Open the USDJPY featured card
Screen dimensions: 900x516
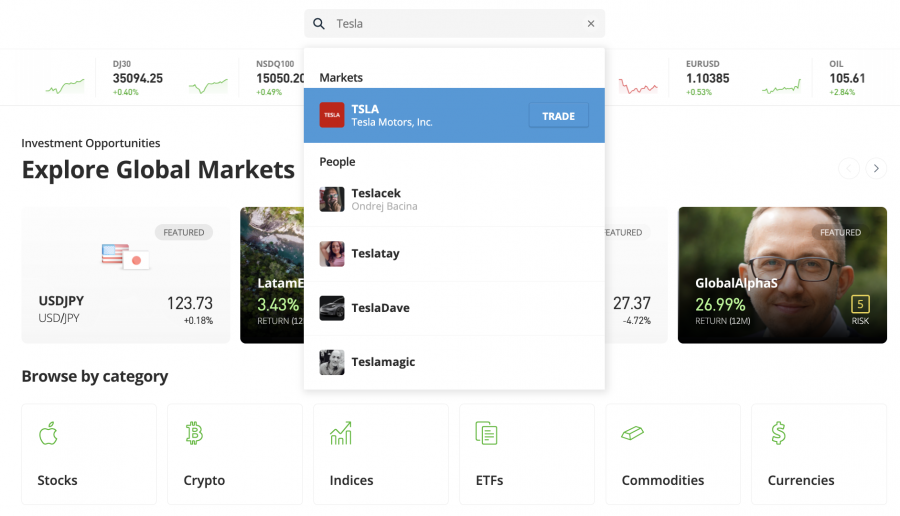[x=125, y=275]
